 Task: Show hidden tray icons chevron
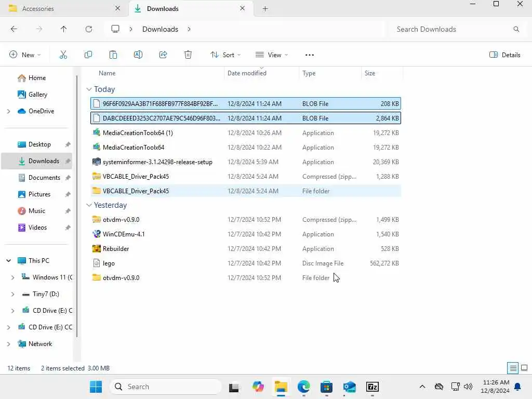(x=422, y=387)
